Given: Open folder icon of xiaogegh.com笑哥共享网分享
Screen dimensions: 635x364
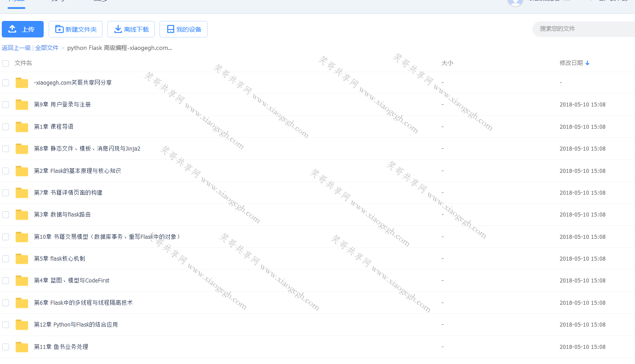Looking at the screenshot, I should pos(22,82).
